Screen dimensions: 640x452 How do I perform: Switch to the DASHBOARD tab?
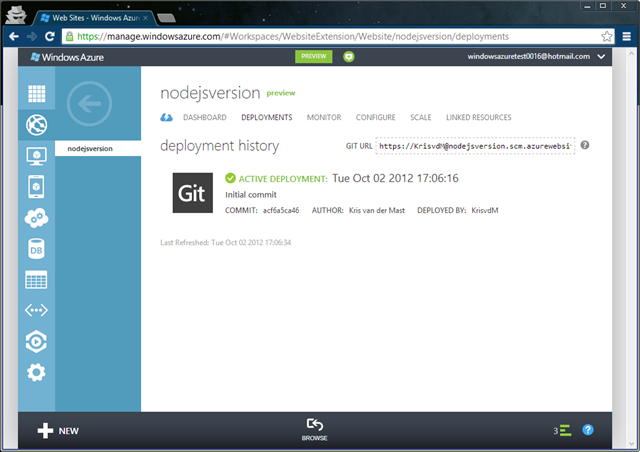(x=204, y=118)
